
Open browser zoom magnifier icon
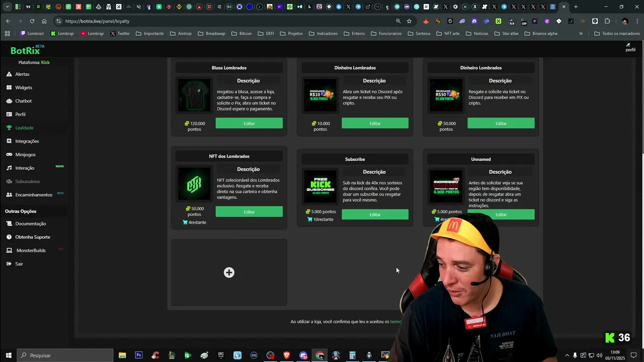[x=398, y=21]
